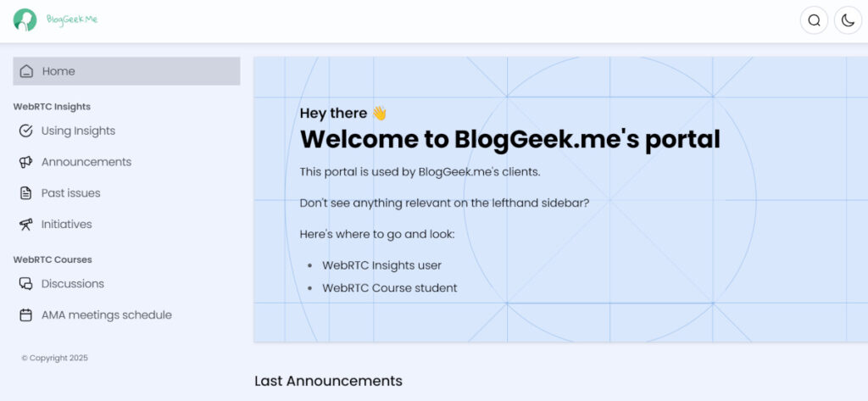Open the Home sidebar item
The height and width of the screenshot is (401, 868).
pyautogui.click(x=127, y=71)
